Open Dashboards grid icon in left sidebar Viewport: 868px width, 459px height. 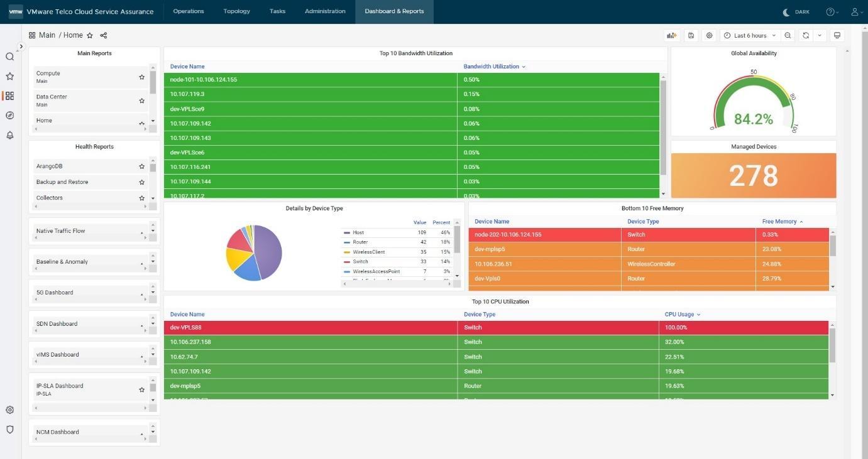point(9,96)
